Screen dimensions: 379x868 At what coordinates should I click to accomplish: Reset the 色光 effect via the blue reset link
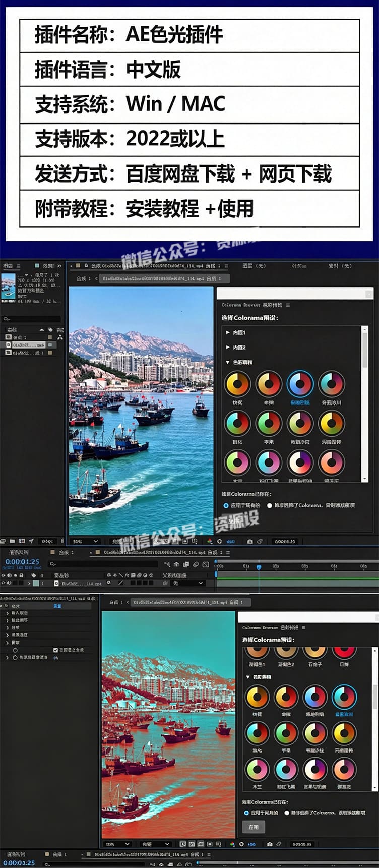click(x=57, y=606)
